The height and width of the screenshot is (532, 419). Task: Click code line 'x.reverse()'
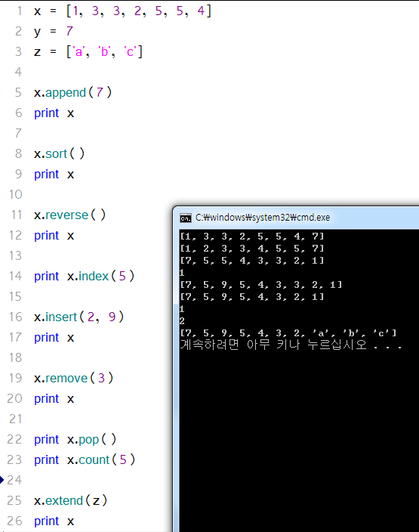(69, 215)
